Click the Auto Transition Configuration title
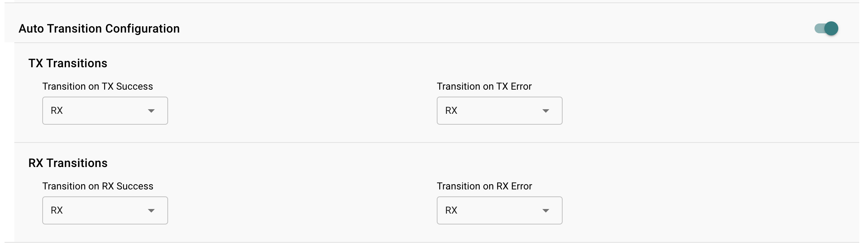 pos(100,28)
